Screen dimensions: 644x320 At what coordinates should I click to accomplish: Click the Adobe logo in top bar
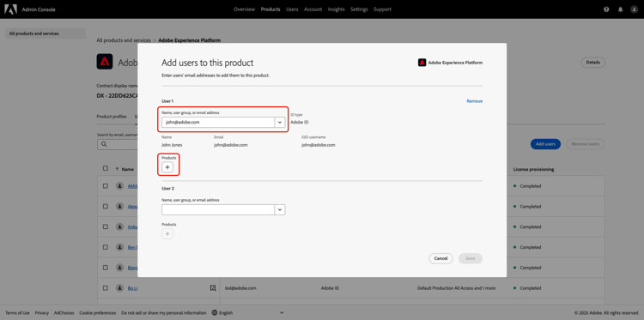click(x=10, y=9)
